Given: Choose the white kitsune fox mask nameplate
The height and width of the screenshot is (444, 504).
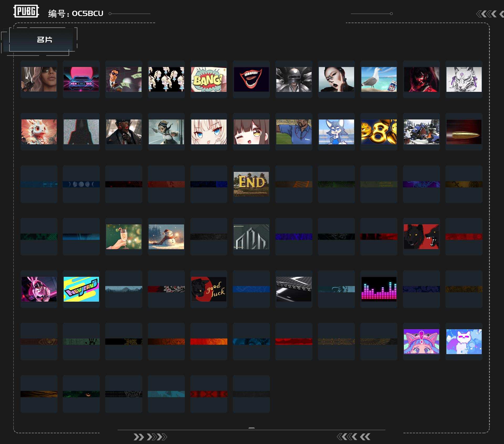Looking at the screenshot, I should [464, 79].
